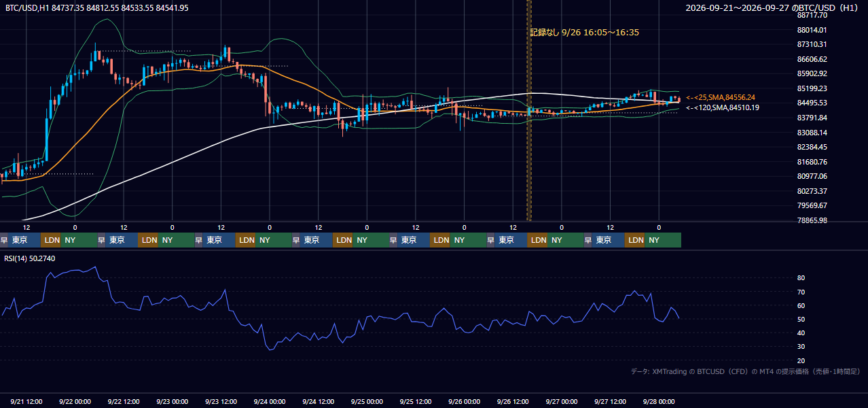
Task: Click the 9/24 12:00 date label
Action: 319,401
